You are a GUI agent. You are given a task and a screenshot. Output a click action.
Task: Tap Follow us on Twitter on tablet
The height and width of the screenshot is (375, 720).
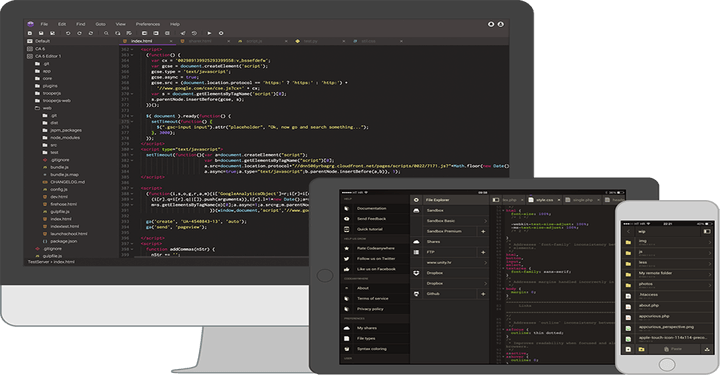tap(376, 259)
